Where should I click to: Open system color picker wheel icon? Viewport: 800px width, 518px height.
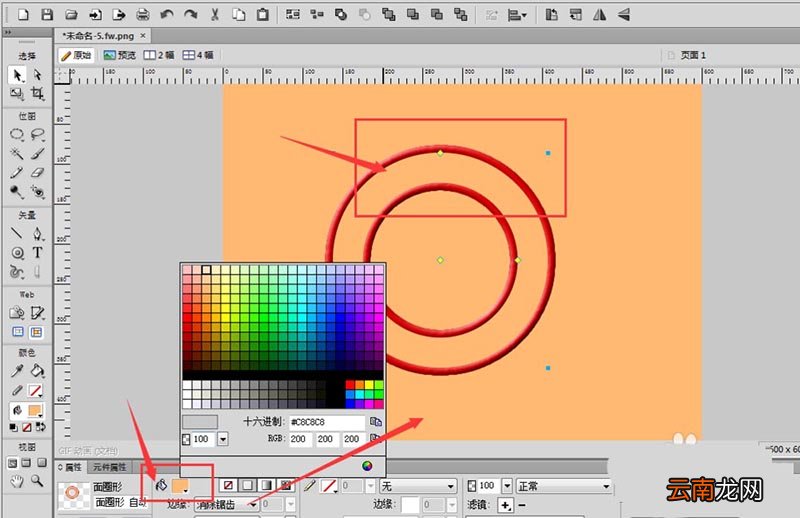367,465
